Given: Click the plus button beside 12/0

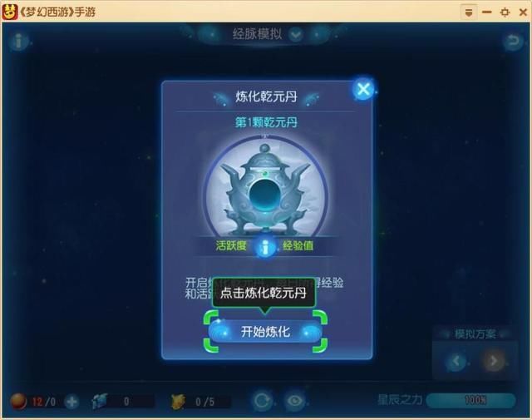Looking at the screenshot, I should click(x=71, y=402).
